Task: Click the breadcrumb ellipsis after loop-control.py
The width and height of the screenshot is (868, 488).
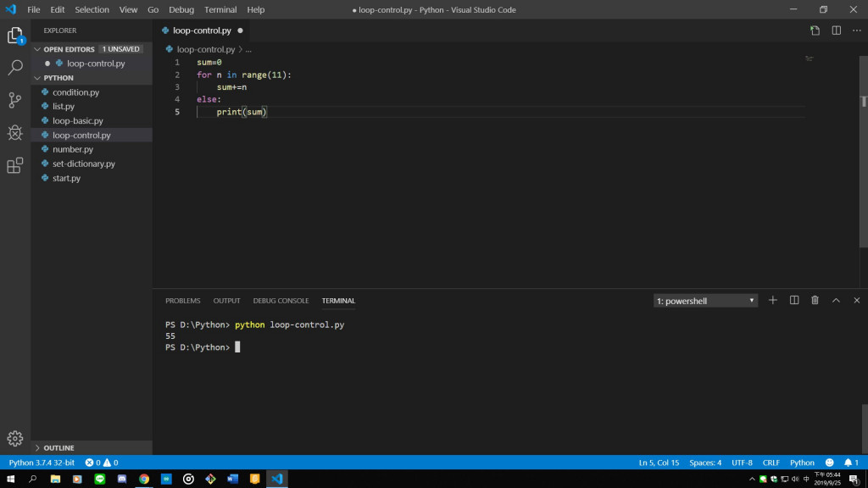Action: (x=248, y=49)
